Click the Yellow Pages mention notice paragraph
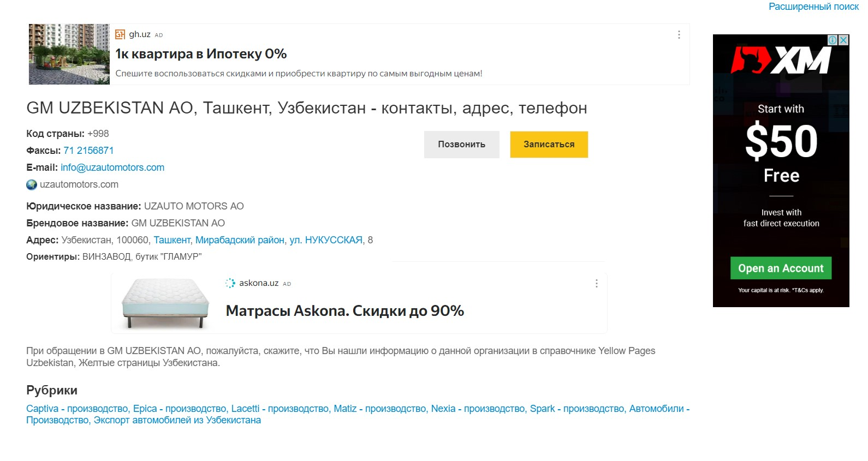The image size is (868, 461). coord(341,357)
